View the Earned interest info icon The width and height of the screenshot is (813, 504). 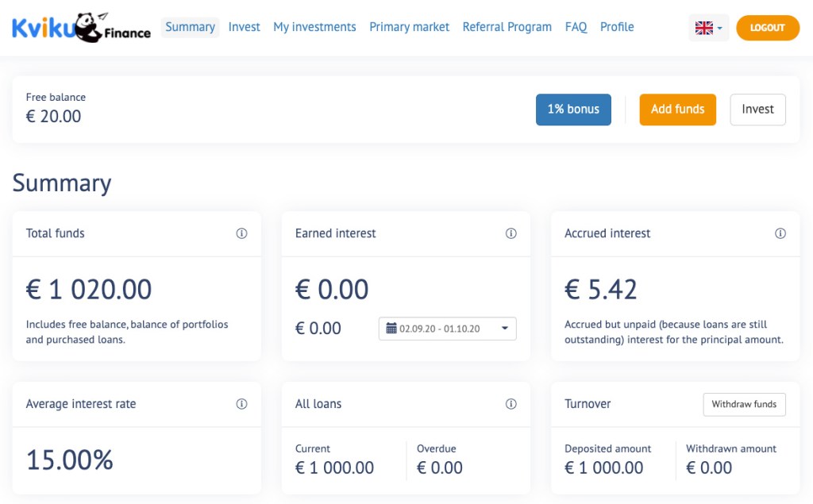coord(511,233)
